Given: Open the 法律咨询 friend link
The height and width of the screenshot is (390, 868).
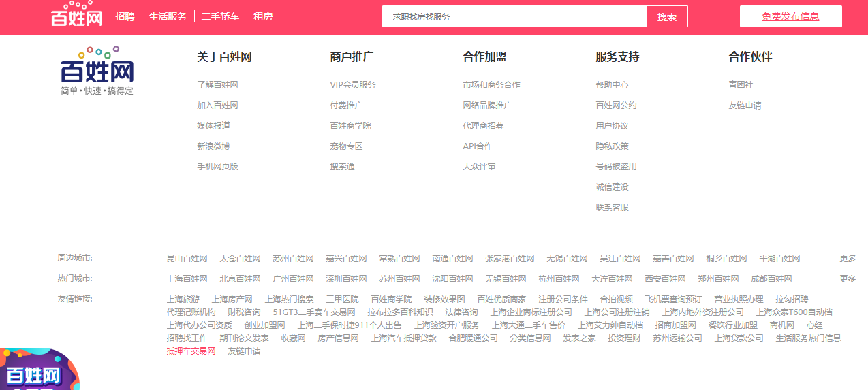Looking at the screenshot, I should 461,312.
